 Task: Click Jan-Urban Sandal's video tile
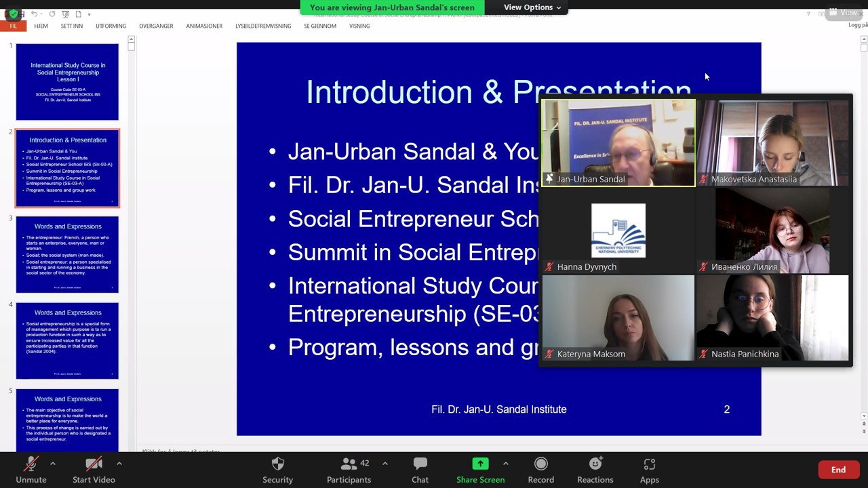coord(618,143)
